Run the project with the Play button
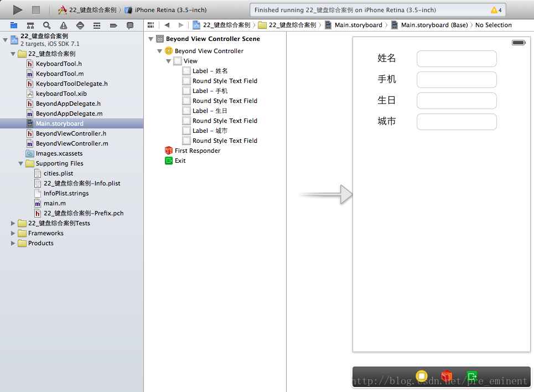 (17, 10)
